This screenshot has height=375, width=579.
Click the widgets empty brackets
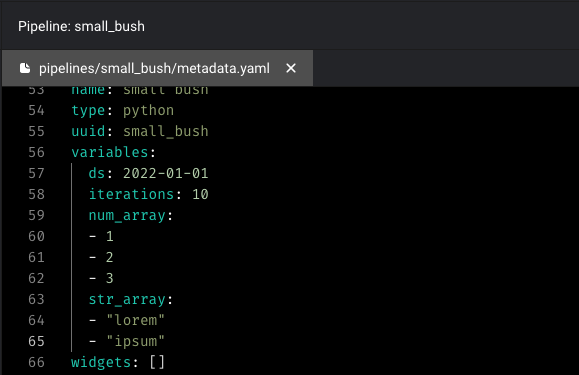157,362
